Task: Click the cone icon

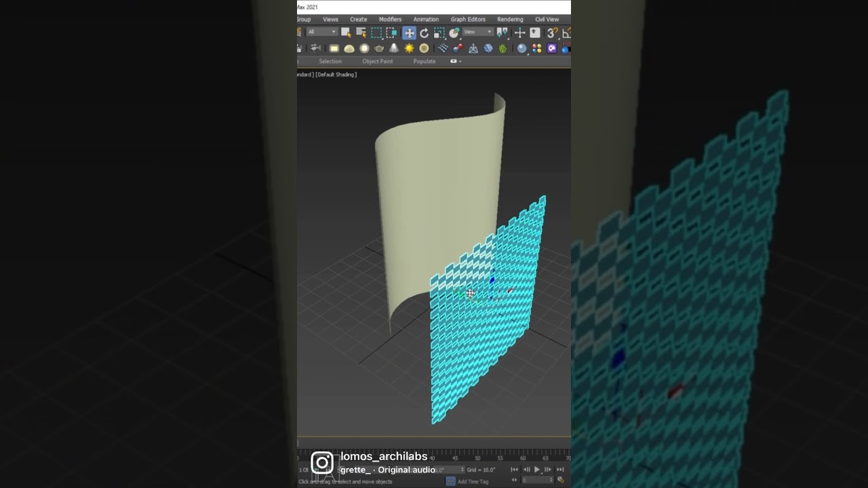Action: [x=394, y=49]
